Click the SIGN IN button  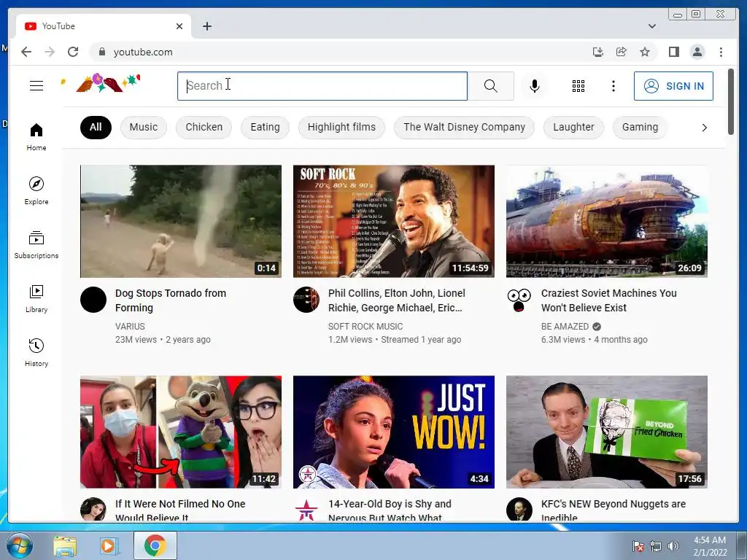[x=673, y=86]
